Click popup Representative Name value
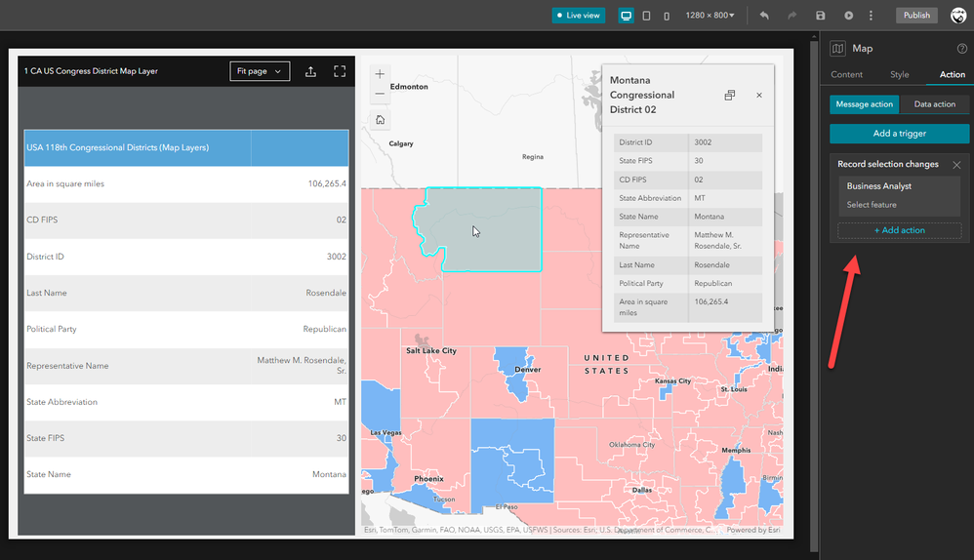The height and width of the screenshot is (560, 974). (717, 240)
